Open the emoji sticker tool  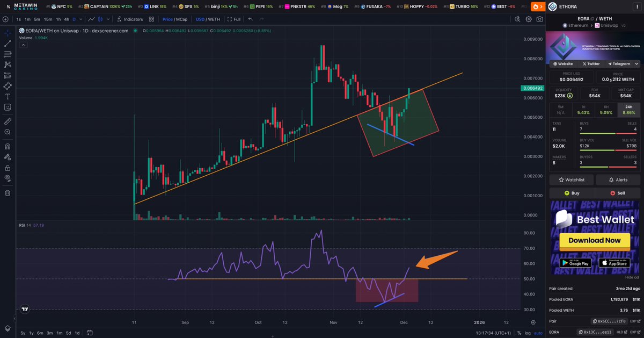tap(8, 107)
